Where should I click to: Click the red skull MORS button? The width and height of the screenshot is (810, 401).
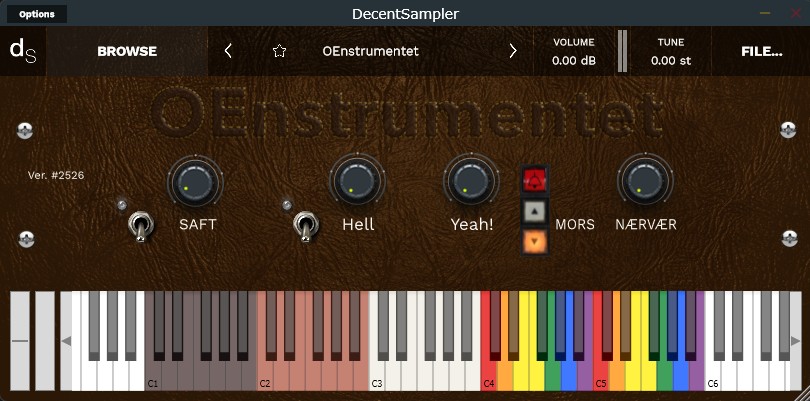click(536, 180)
